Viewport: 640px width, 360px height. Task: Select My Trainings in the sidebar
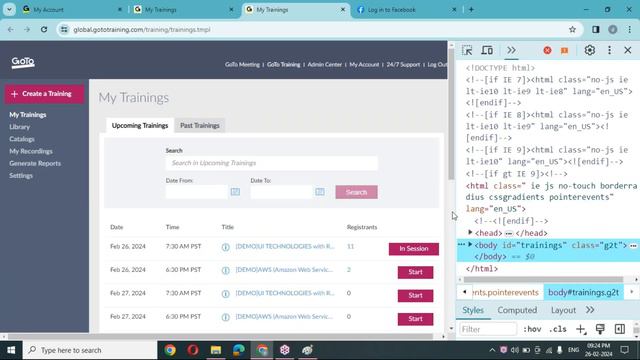coord(28,115)
